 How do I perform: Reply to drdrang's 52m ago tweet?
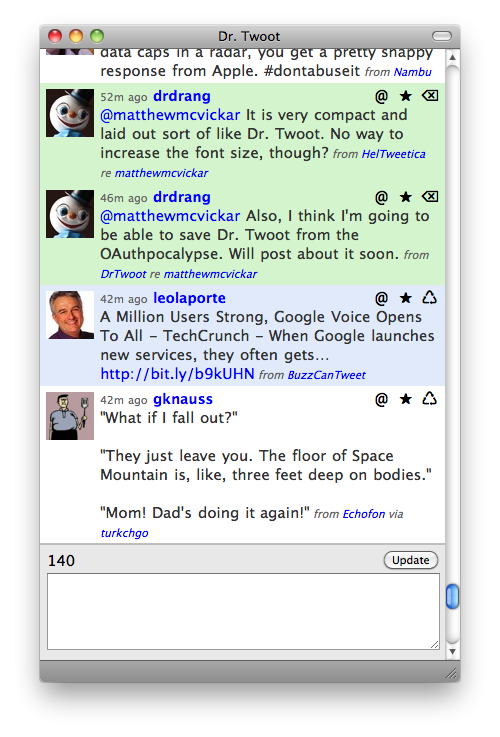coord(381,96)
